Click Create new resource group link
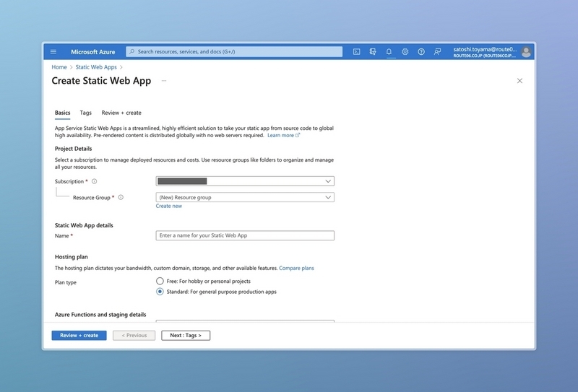This screenshot has width=578, height=392. 169,206
